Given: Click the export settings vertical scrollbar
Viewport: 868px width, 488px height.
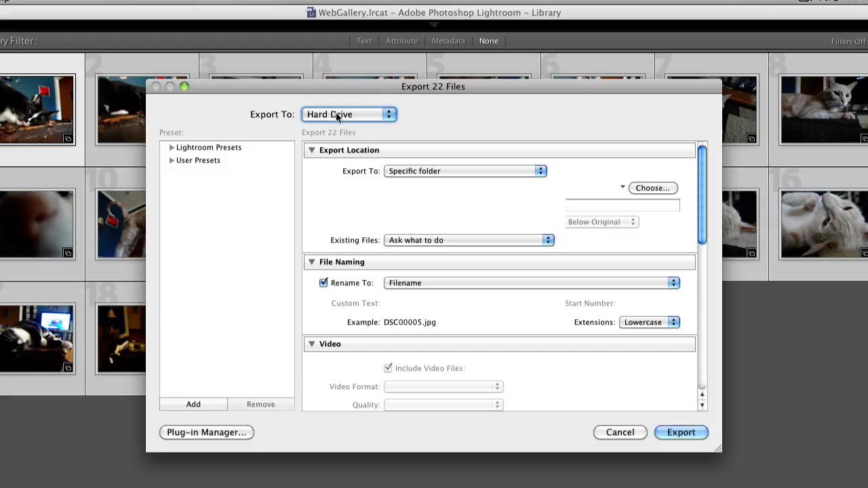Looking at the screenshot, I should (x=702, y=195).
